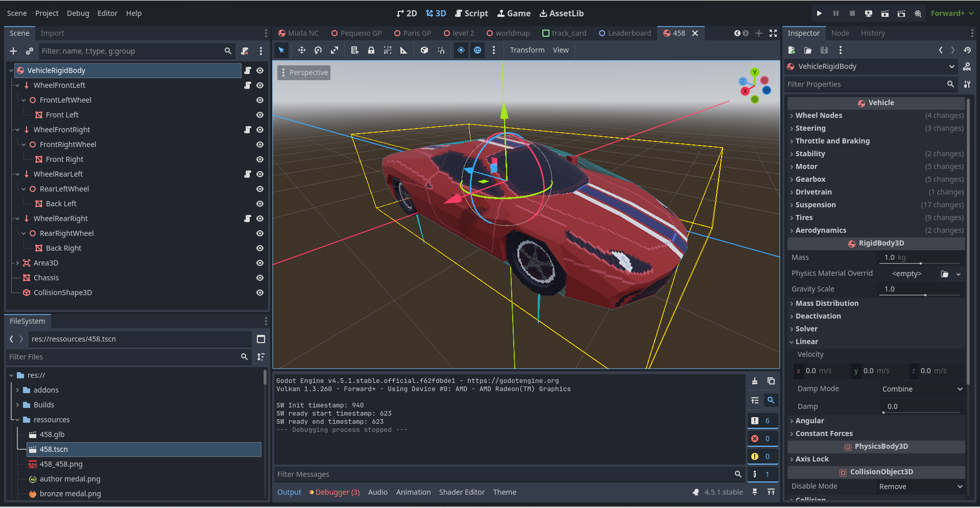Switch to the Import tab

[x=53, y=33]
